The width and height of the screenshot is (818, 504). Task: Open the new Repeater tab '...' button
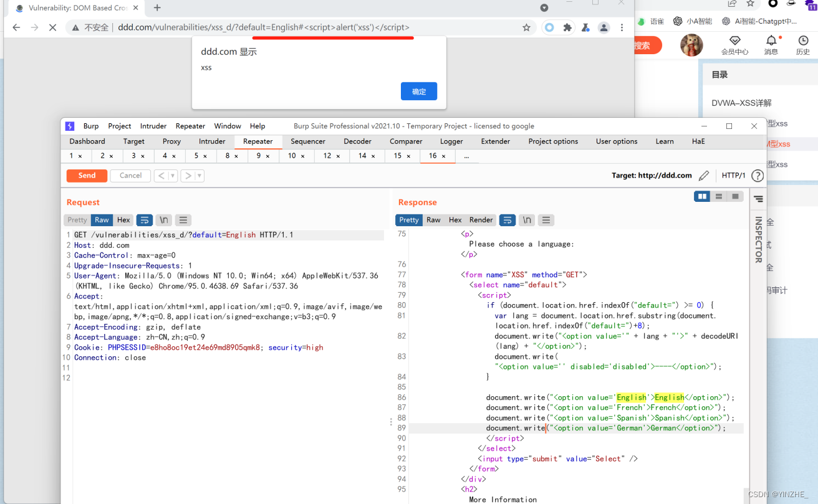tap(466, 156)
